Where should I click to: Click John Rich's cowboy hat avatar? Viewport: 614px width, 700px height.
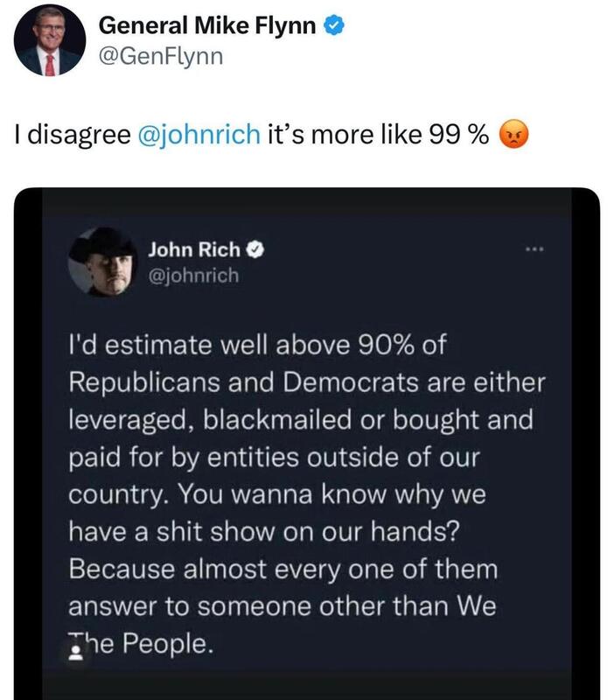tap(101, 263)
